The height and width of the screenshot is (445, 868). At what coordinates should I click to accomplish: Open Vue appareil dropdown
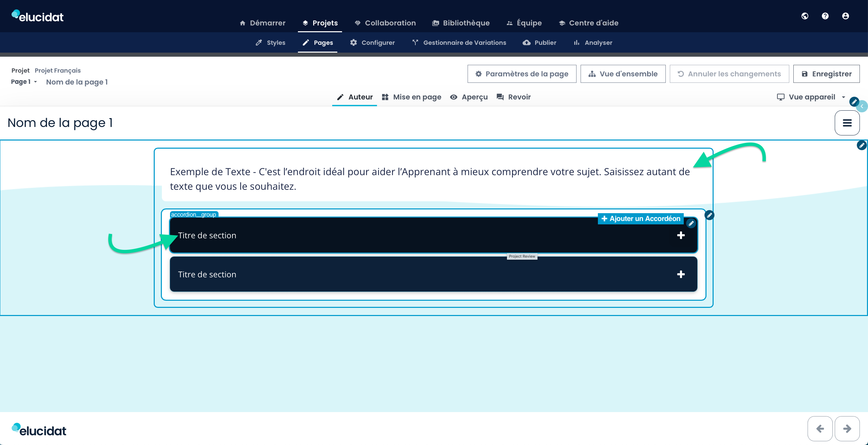point(811,97)
